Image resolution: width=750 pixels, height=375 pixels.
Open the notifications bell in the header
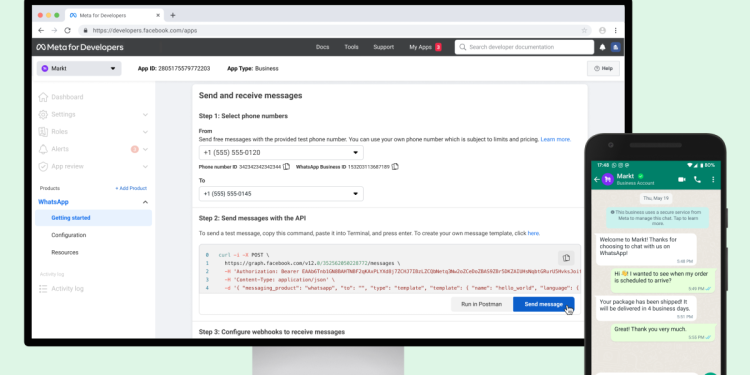602,47
